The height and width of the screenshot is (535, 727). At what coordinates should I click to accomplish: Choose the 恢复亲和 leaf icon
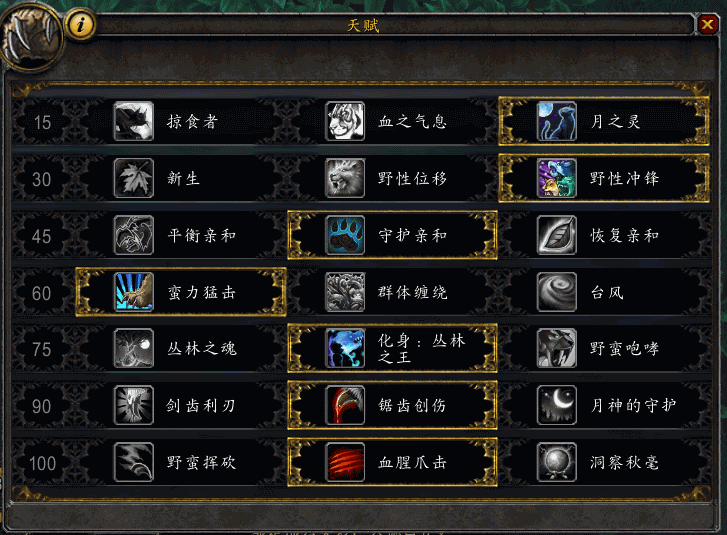[x=556, y=235]
